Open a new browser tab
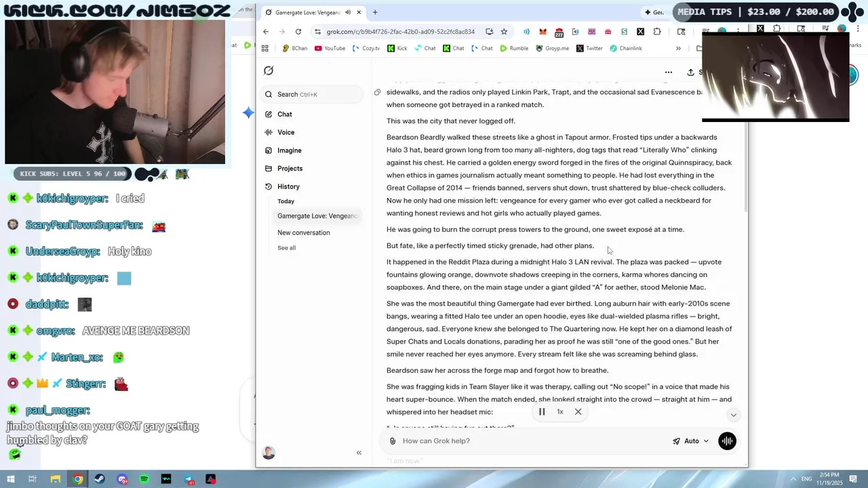 [375, 12]
